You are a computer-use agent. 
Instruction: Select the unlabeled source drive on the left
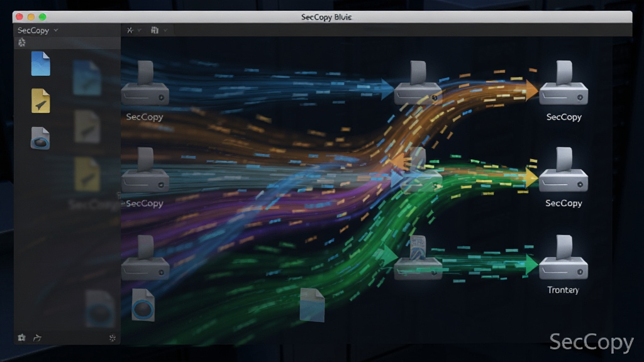[145, 257]
